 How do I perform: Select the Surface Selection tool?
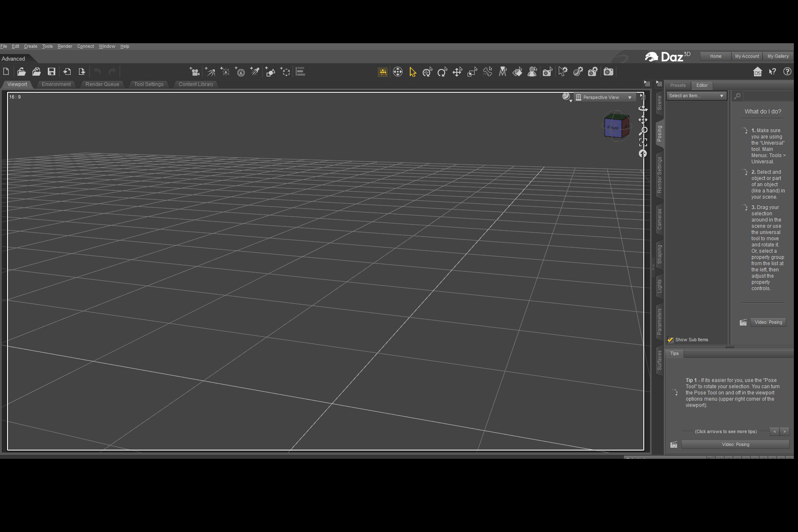[x=517, y=72]
